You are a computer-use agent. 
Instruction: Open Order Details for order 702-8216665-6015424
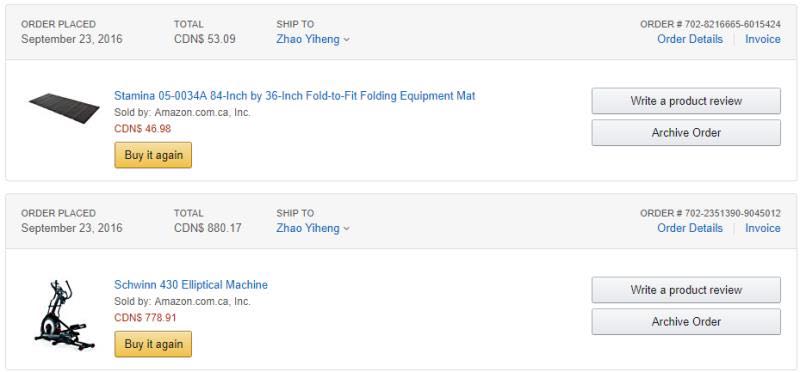pos(690,39)
